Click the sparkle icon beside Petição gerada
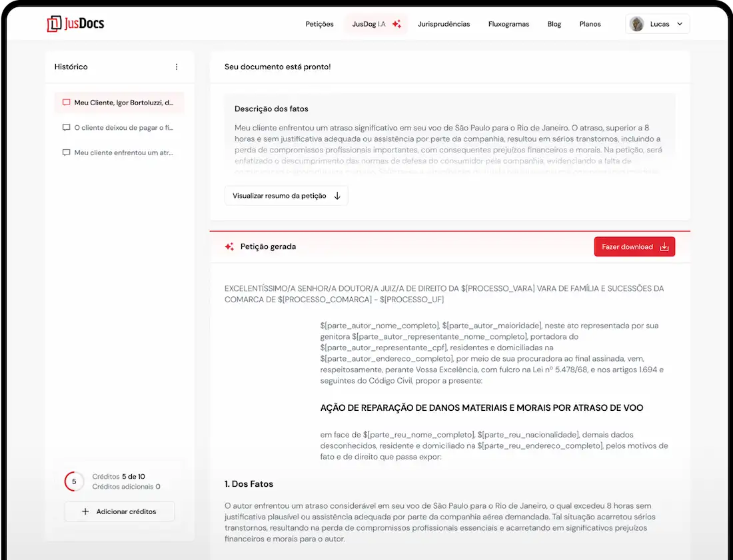 (229, 246)
